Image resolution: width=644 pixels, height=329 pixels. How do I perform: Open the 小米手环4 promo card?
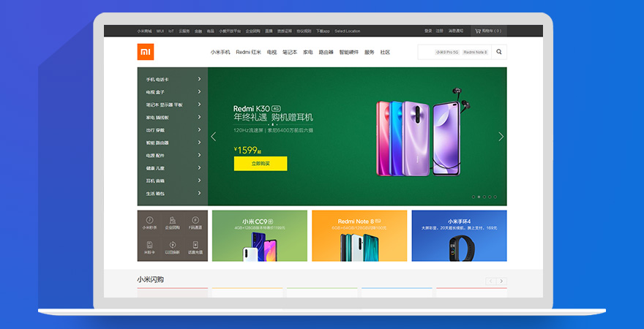(459, 235)
